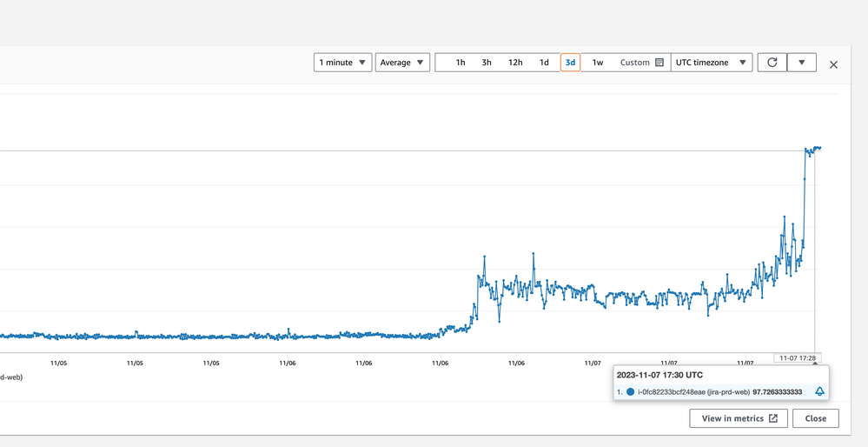Open the UTC timezone dropdown
Viewport: 868px width, 447px height.
click(712, 63)
